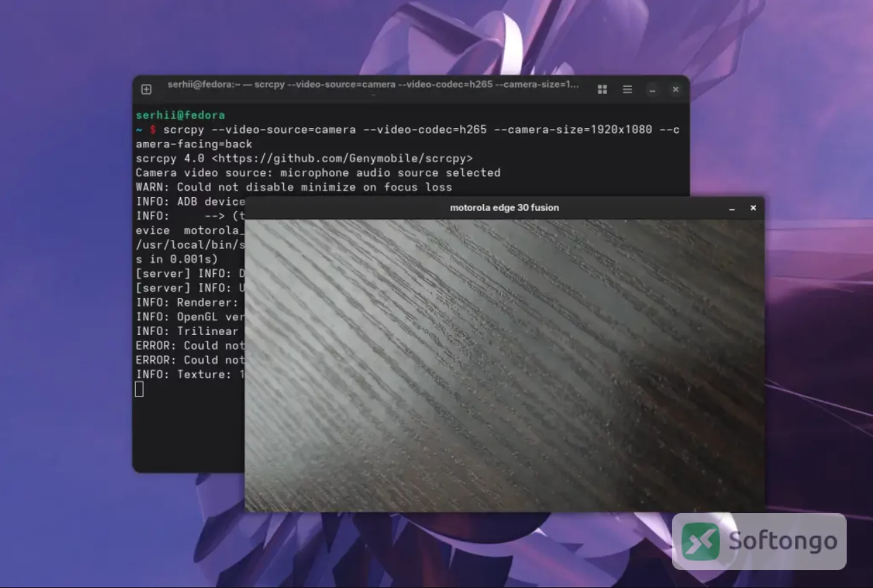
Task: Click the amera-facing=back text line
Action: pyautogui.click(x=194, y=144)
